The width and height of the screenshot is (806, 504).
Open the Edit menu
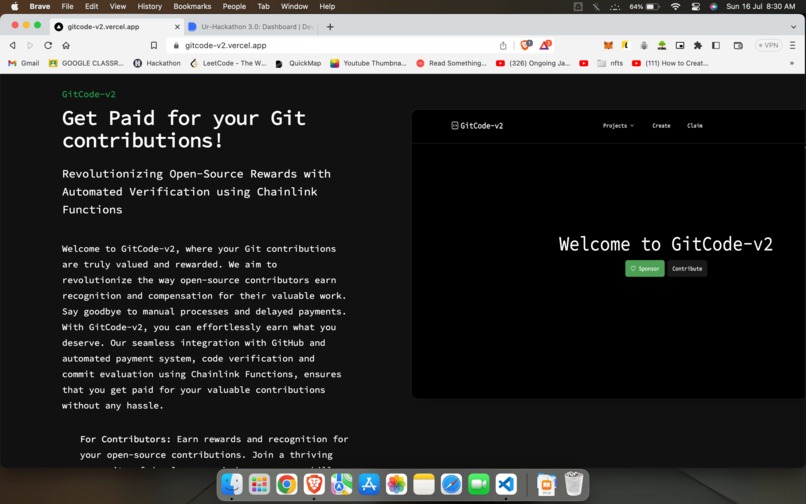coord(91,6)
